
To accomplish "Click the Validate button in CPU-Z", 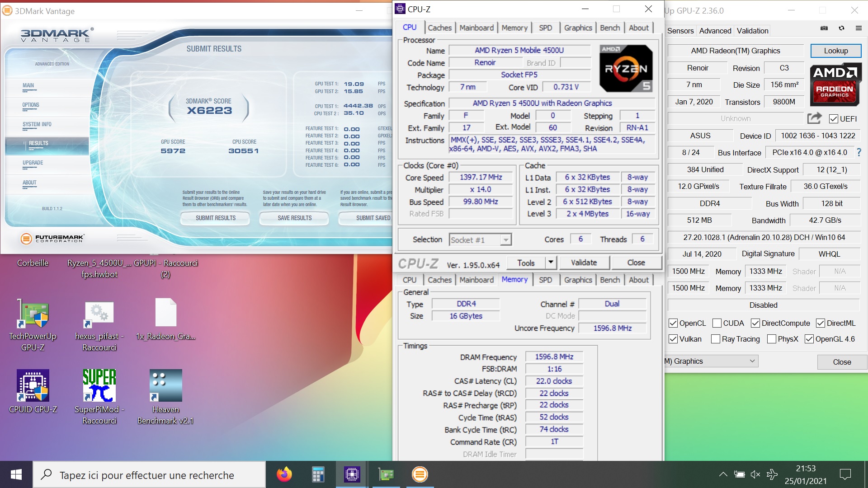I will pos(584,263).
